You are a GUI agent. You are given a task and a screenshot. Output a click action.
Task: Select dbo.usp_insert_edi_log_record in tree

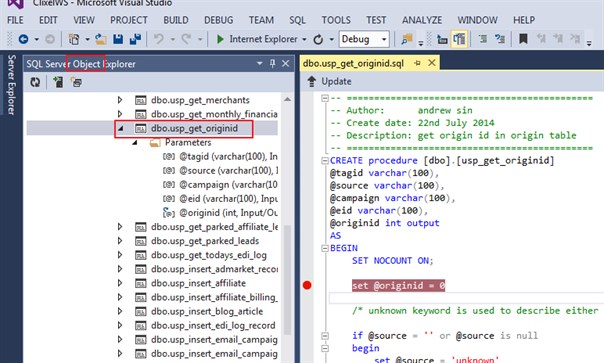click(213, 326)
